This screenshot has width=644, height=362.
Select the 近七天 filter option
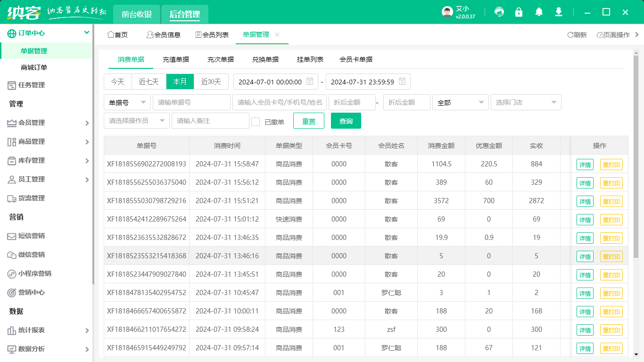tap(149, 81)
